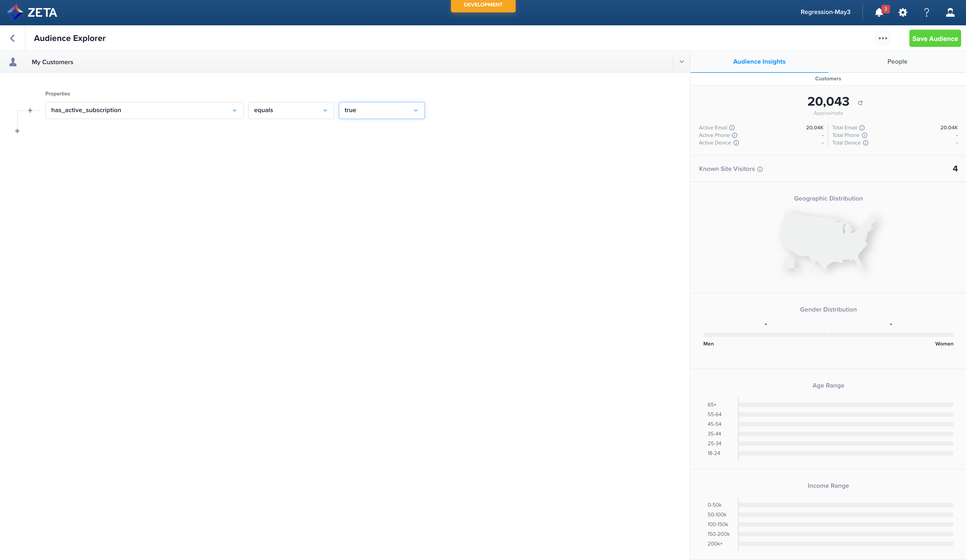Refresh the approximate customer count
The image size is (966, 560).
[x=860, y=103]
